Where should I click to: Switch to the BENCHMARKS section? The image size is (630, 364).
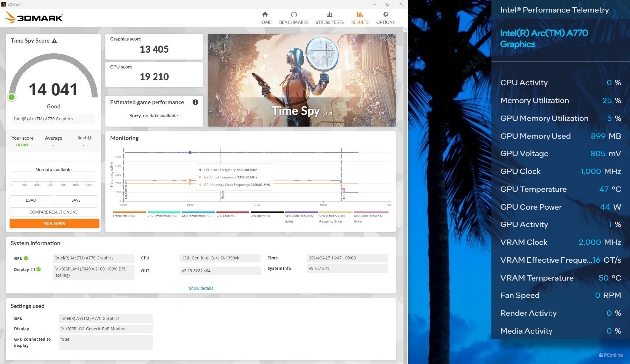pyautogui.click(x=294, y=18)
